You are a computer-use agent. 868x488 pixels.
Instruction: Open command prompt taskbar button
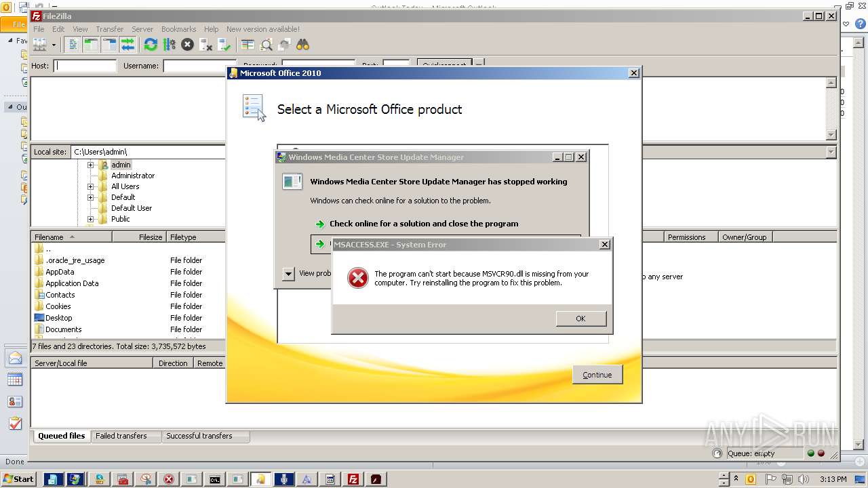tap(214, 479)
